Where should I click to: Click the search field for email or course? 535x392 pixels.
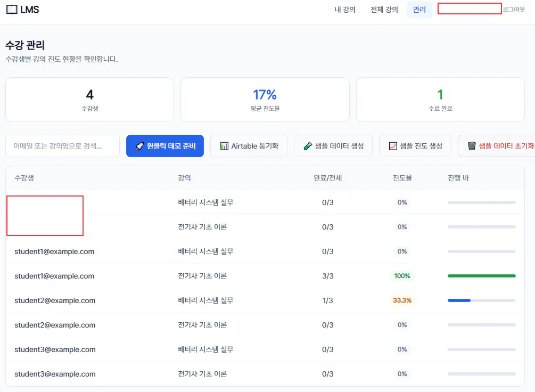[x=62, y=145]
